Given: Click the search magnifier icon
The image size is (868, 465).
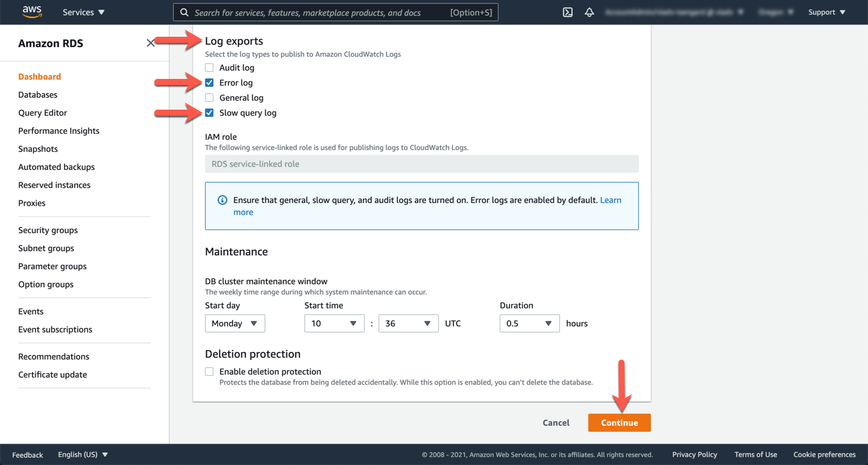Looking at the screenshot, I should coord(184,12).
